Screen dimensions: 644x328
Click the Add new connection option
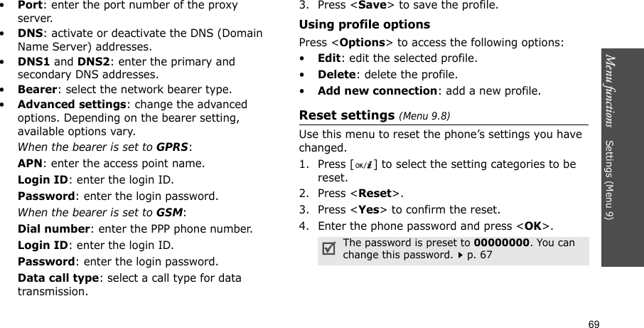point(377,91)
